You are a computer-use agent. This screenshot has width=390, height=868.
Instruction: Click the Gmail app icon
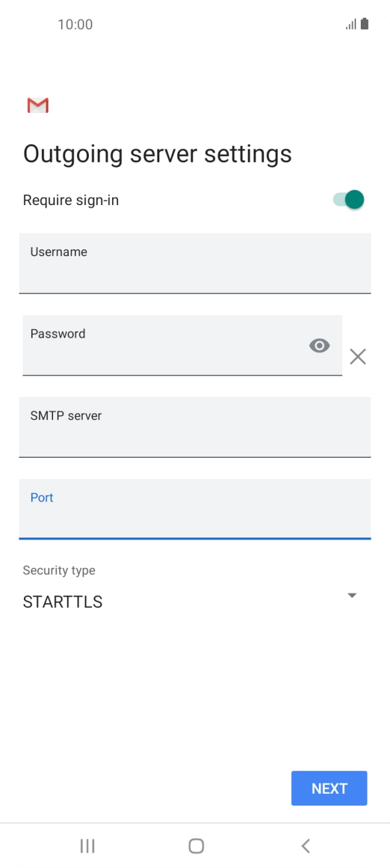tap(38, 105)
